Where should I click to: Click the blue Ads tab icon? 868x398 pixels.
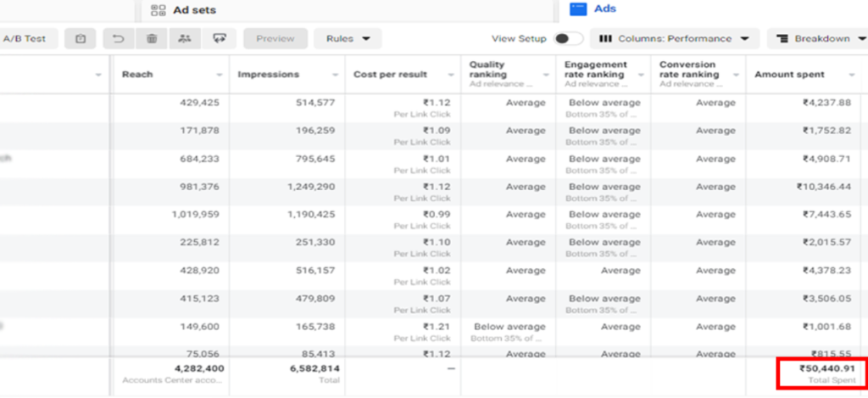pyautogui.click(x=578, y=9)
